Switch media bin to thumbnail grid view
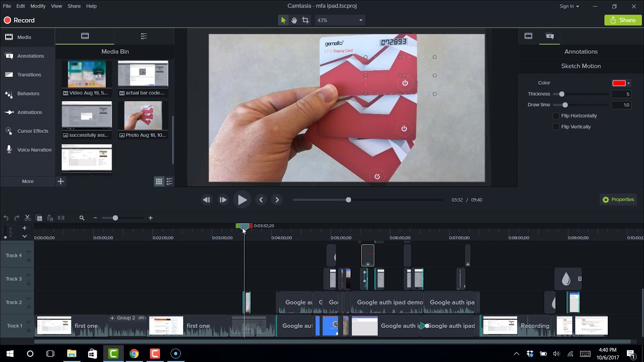The height and width of the screenshot is (362, 644). tap(159, 182)
